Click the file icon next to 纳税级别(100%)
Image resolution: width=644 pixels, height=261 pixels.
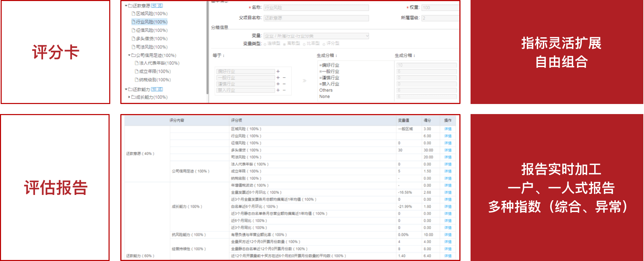pyautogui.click(x=136, y=80)
